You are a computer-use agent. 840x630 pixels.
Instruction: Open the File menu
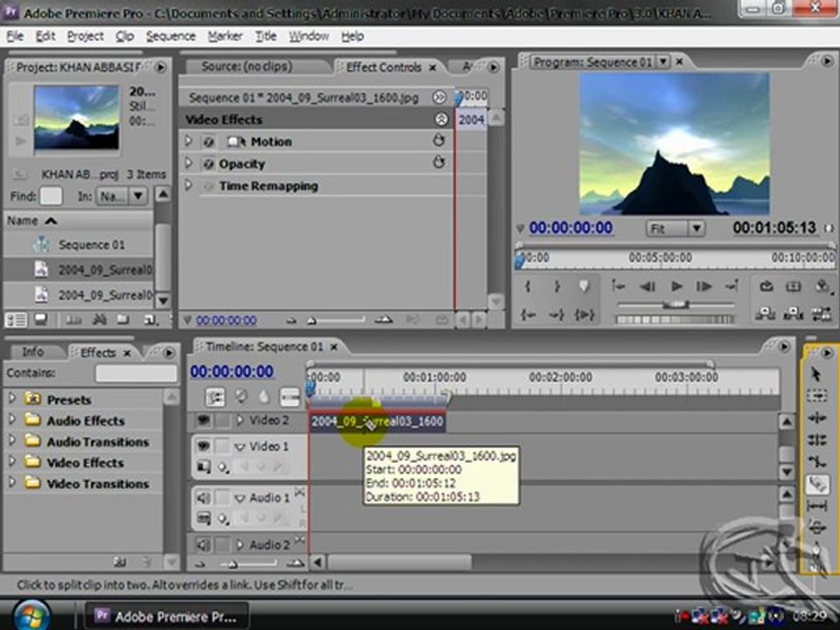pos(15,36)
